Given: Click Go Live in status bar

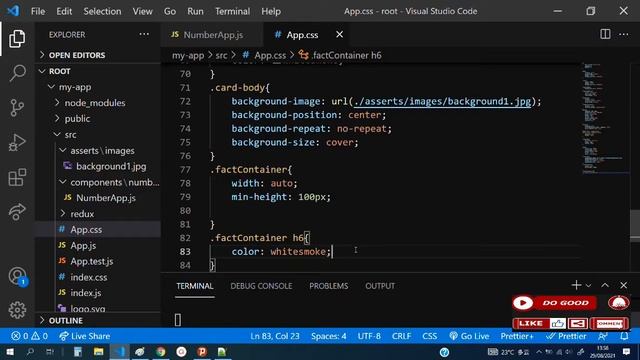Looking at the screenshot, I should point(469,336).
